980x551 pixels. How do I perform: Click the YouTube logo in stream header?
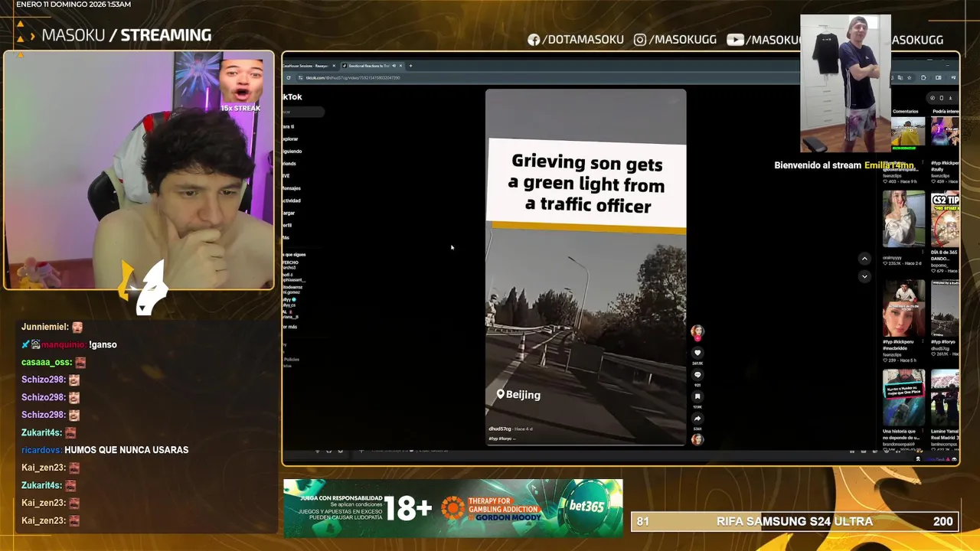point(736,40)
